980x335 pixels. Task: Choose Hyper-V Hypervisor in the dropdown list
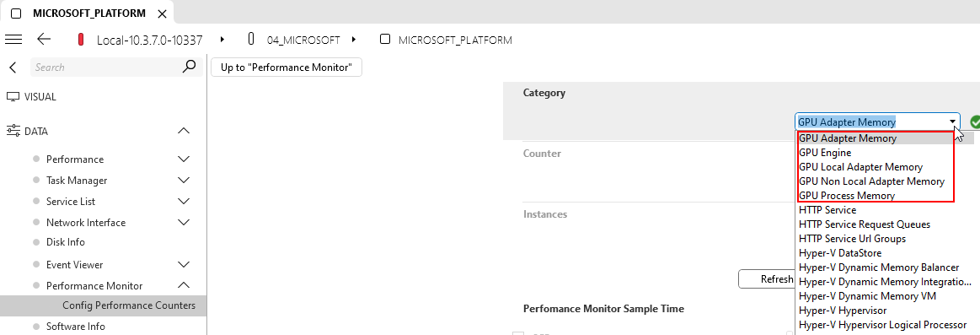pyautogui.click(x=843, y=311)
